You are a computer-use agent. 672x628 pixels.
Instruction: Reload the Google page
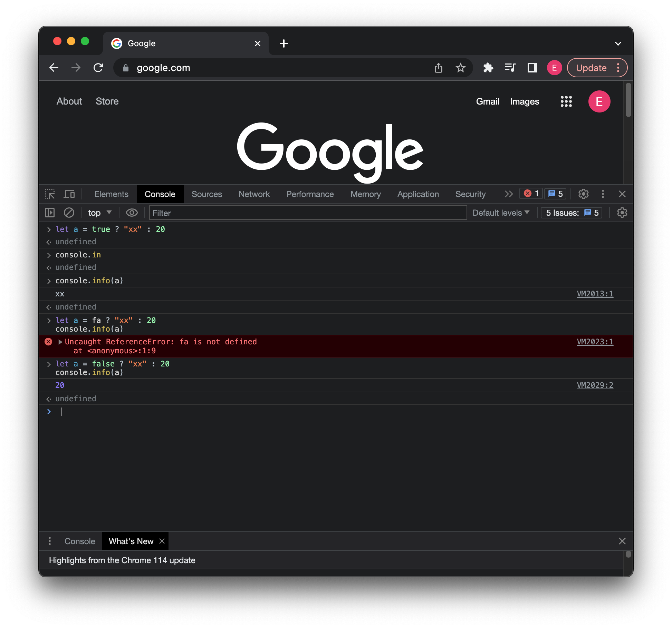98,68
